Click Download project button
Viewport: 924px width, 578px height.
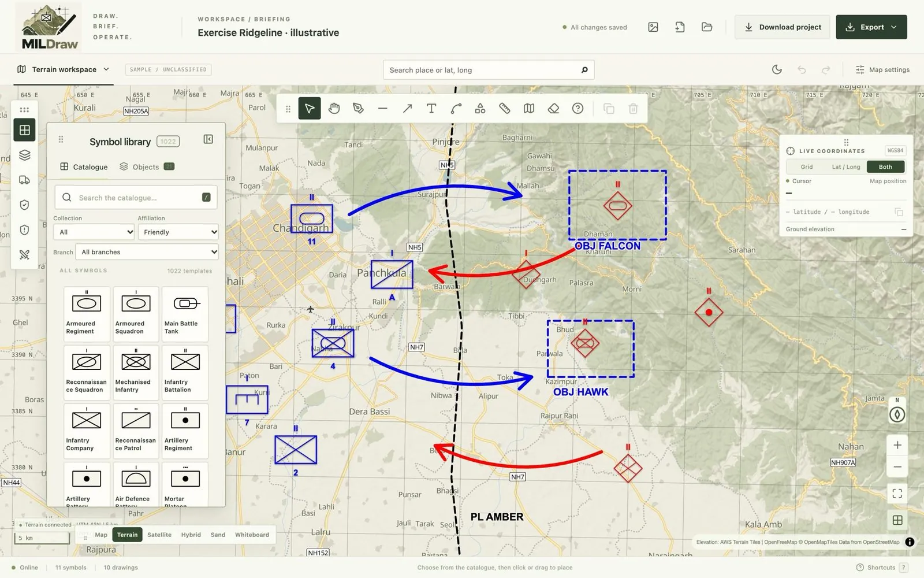tap(783, 27)
